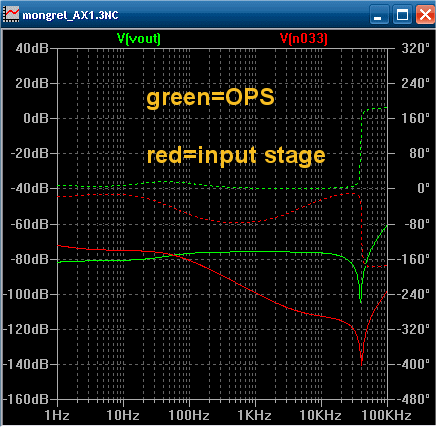436x427 pixels.
Task: Click the 240° phase axis label
Action: (x=415, y=83)
